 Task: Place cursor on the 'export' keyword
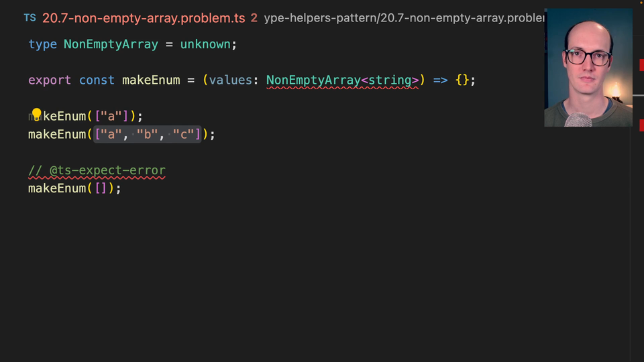[49, 80]
